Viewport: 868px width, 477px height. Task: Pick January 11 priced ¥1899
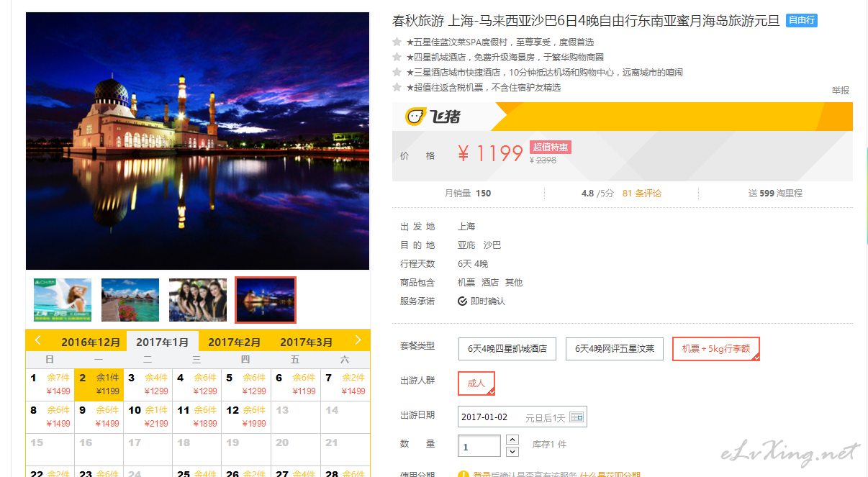(x=197, y=417)
